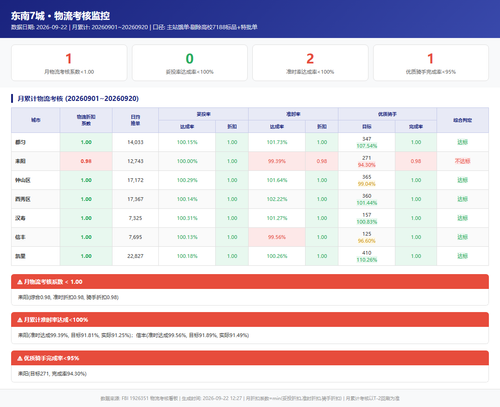500x407 pixels.
Task: Click the 100.18% 妥投率 value
Action: 187,256
